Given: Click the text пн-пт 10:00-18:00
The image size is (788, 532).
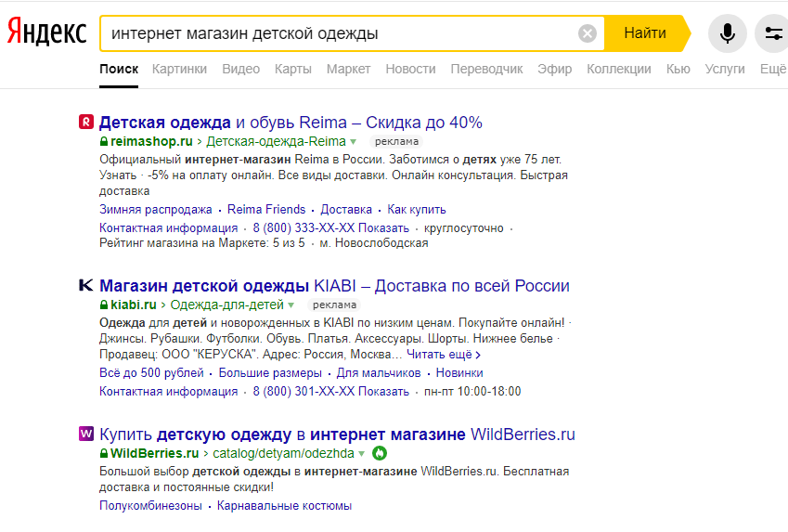Looking at the screenshot, I should (x=472, y=391).
